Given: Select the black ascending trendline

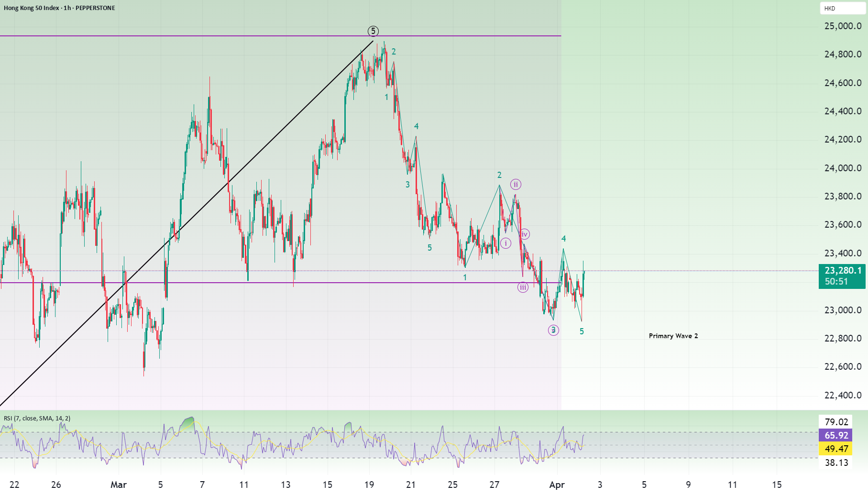Looking at the screenshot, I should click(187, 223).
